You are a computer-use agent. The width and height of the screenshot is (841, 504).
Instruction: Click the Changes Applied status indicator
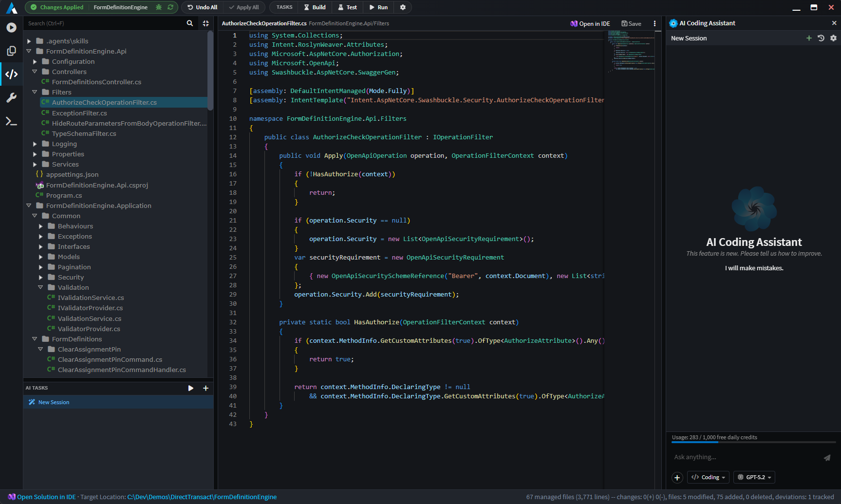(57, 7)
